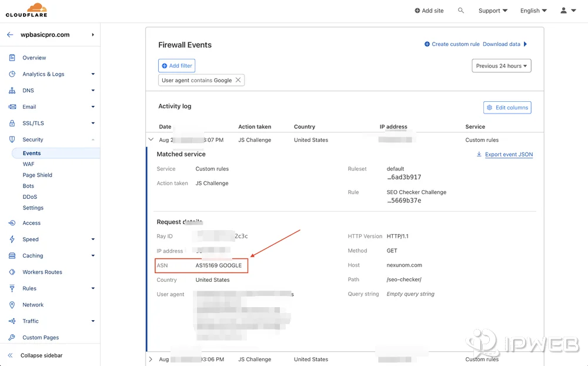Viewport: 588px width, 366px height.
Task: Click the Email envelope icon
Action: [x=12, y=107]
